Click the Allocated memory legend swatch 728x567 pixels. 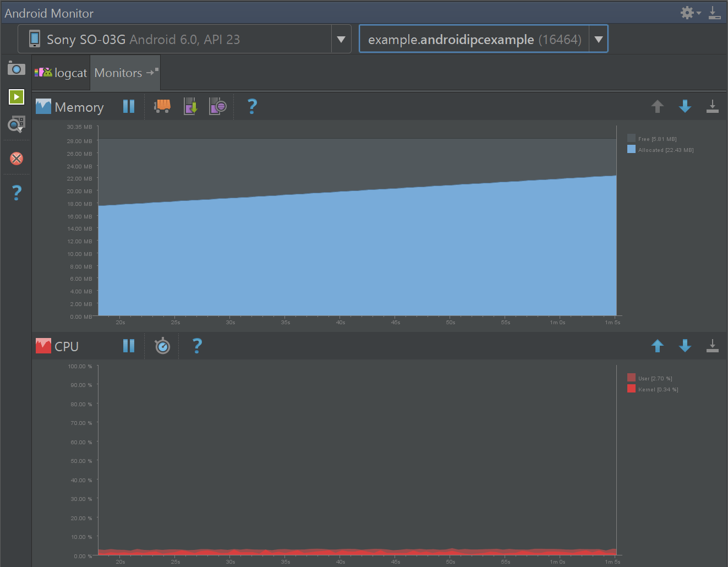tap(631, 149)
